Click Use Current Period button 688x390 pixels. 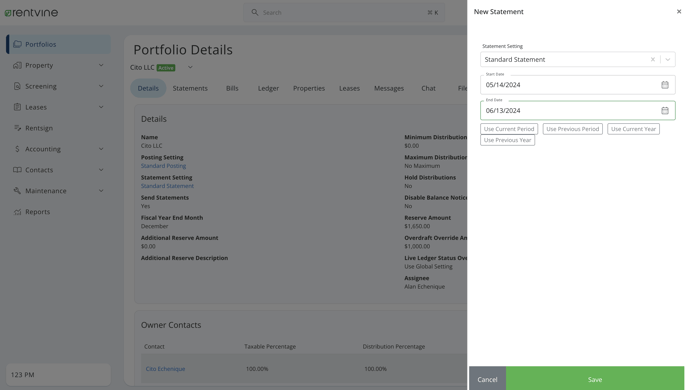pos(509,129)
